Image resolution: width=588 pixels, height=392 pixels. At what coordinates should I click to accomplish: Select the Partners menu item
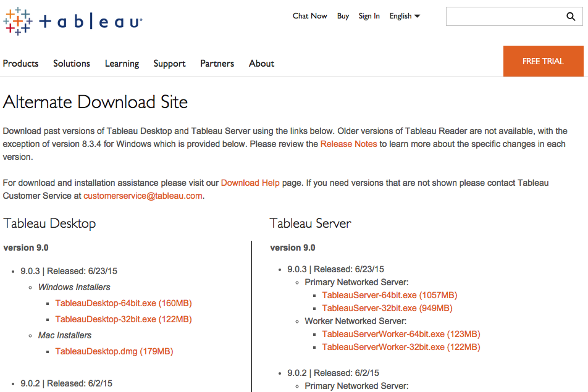[217, 64]
